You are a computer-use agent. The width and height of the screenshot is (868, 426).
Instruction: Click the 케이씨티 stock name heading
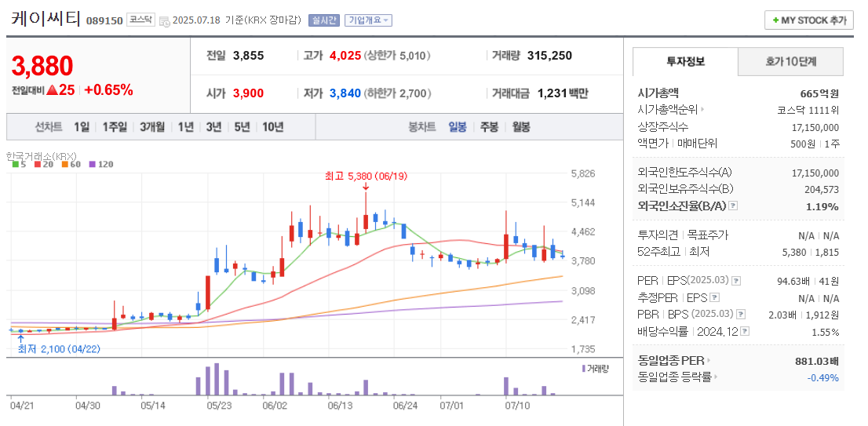tap(46, 20)
